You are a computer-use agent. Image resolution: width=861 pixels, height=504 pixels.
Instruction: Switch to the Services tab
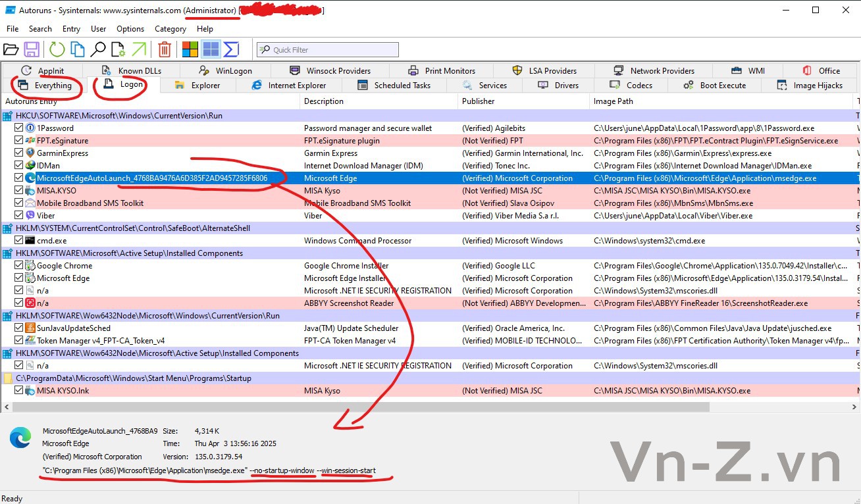click(x=484, y=86)
